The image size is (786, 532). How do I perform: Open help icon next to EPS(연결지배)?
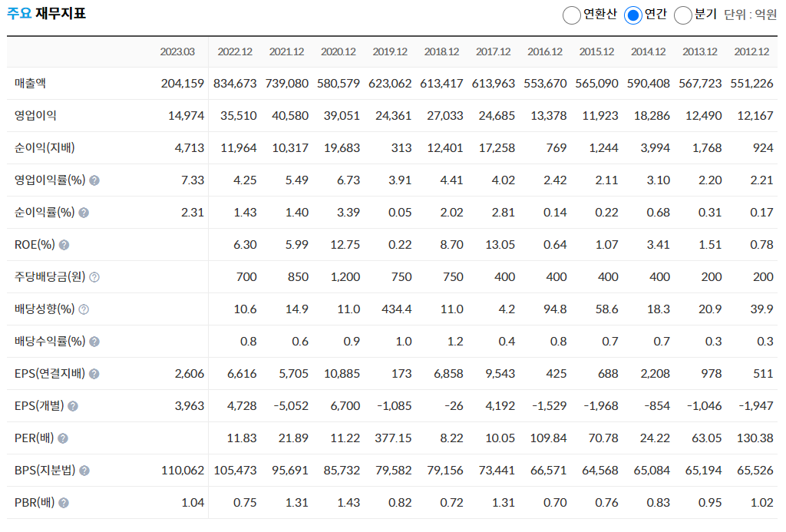click(x=94, y=374)
